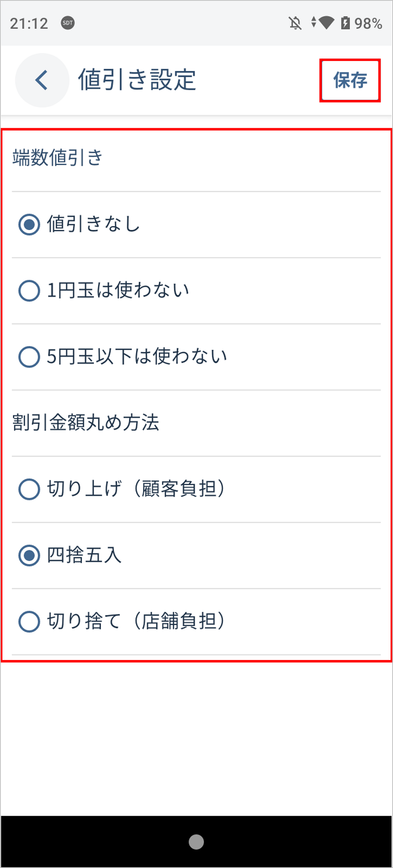
Task: Tap the muted notification bell icon
Action: point(295,23)
